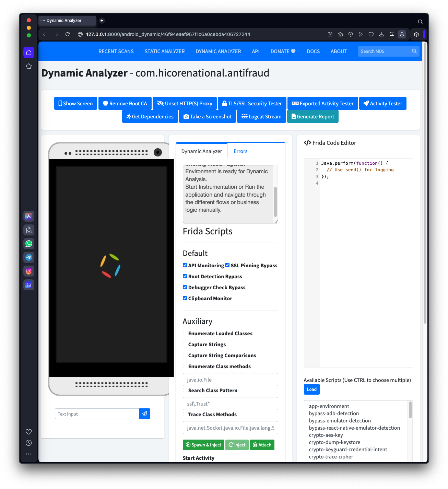Open DYNAMIC ANALYZER navbar item
The height and width of the screenshot is (489, 448).
[219, 51]
